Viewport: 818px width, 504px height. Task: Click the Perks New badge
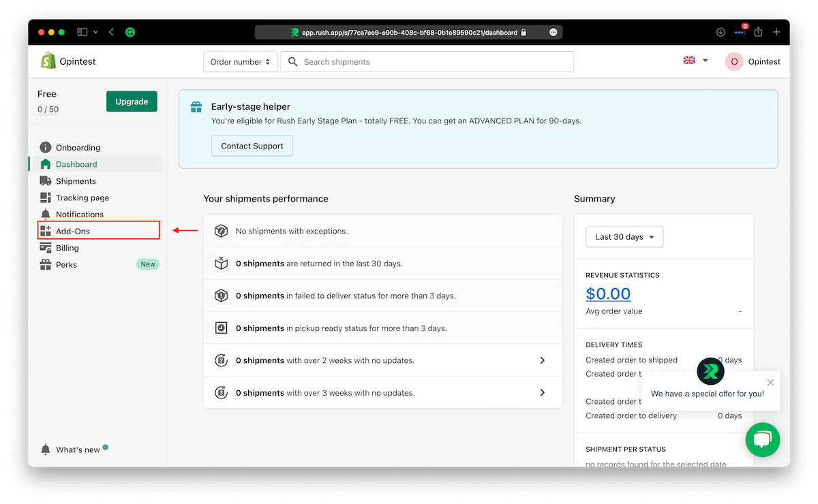click(x=148, y=264)
